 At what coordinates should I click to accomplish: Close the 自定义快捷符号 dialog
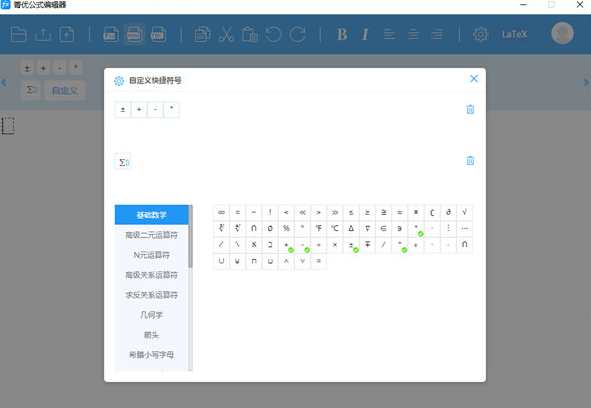[474, 78]
